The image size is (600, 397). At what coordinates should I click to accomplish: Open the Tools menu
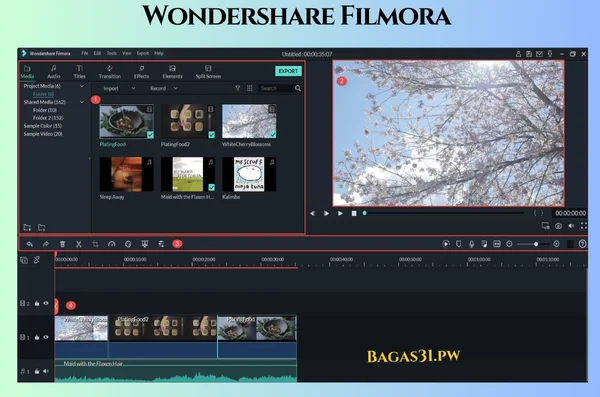pyautogui.click(x=112, y=53)
